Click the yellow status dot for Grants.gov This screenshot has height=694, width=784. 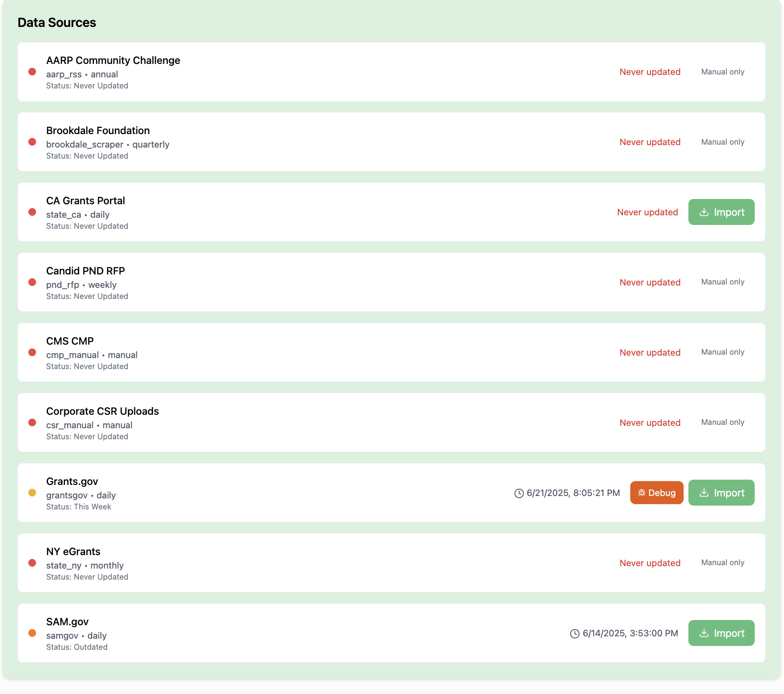pos(32,493)
